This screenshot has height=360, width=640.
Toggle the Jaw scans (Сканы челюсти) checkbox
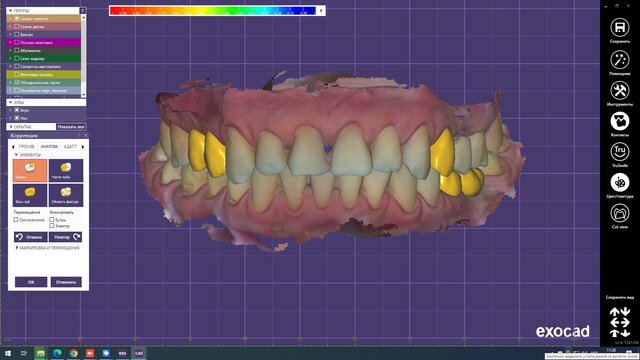click(x=17, y=18)
